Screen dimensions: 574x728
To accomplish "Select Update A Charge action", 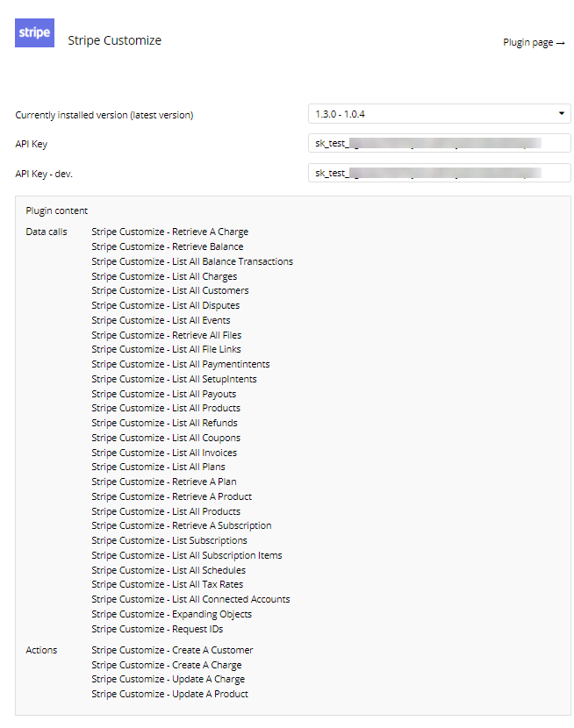I will (x=168, y=679).
